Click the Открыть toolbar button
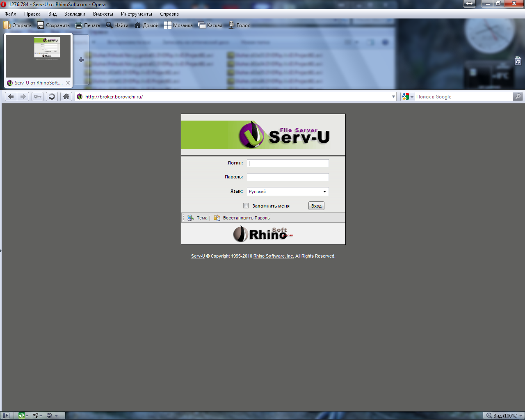 pyautogui.click(x=18, y=25)
